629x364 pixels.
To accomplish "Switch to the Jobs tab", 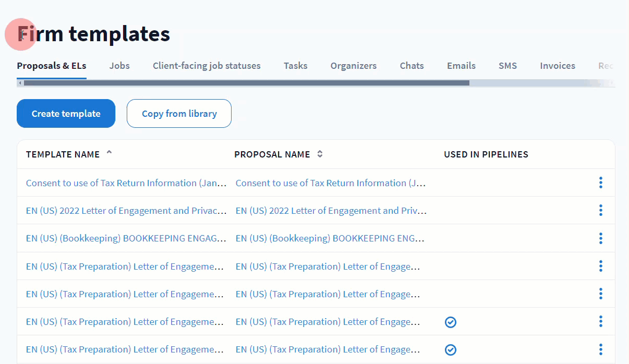I will point(119,66).
